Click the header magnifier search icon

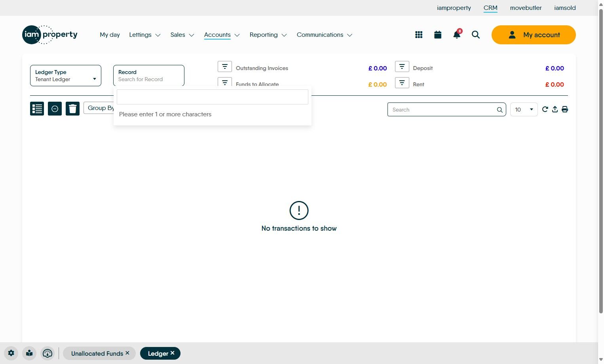coord(476,35)
